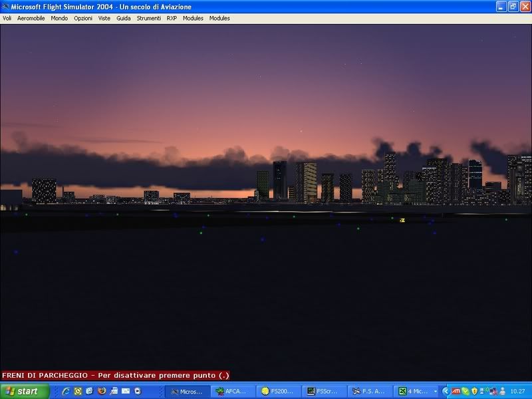Open the mail envelope Quick Launch icon
Screen dimensions: 532x399
point(126,391)
